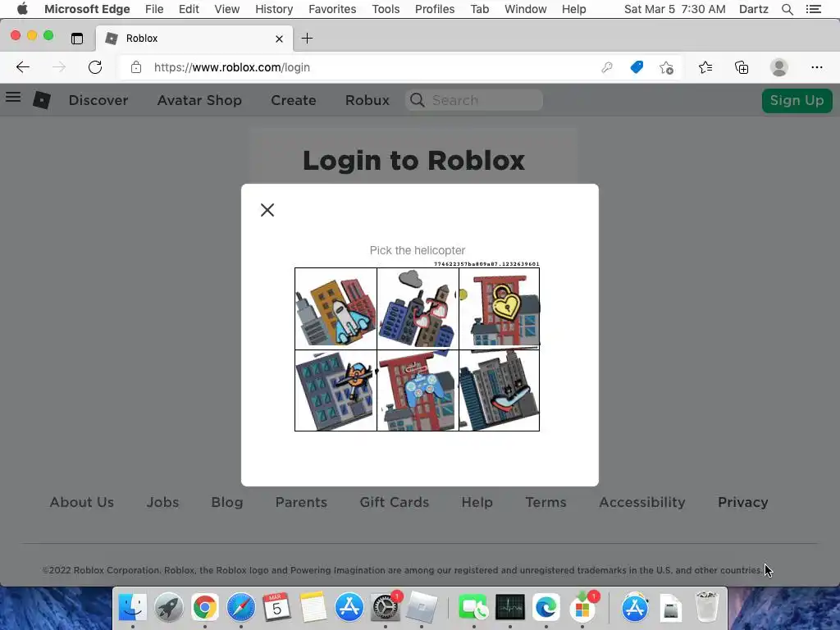840x630 pixels.
Task: Open the About Us footer link
Action: click(x=82, y=503)
